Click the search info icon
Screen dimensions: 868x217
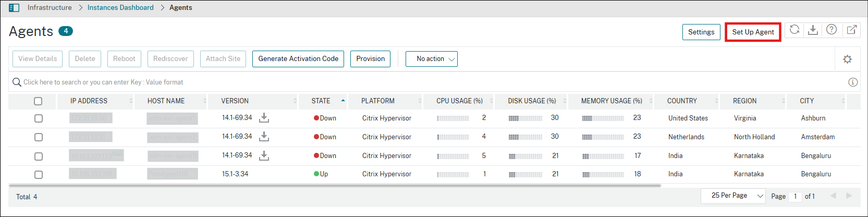[x=853, y=82]
